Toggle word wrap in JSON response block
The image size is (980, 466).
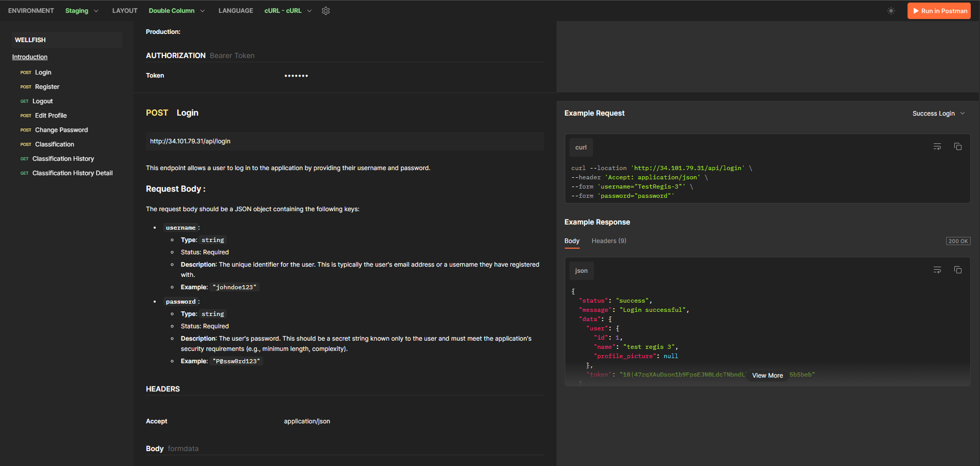click(937, 270)
